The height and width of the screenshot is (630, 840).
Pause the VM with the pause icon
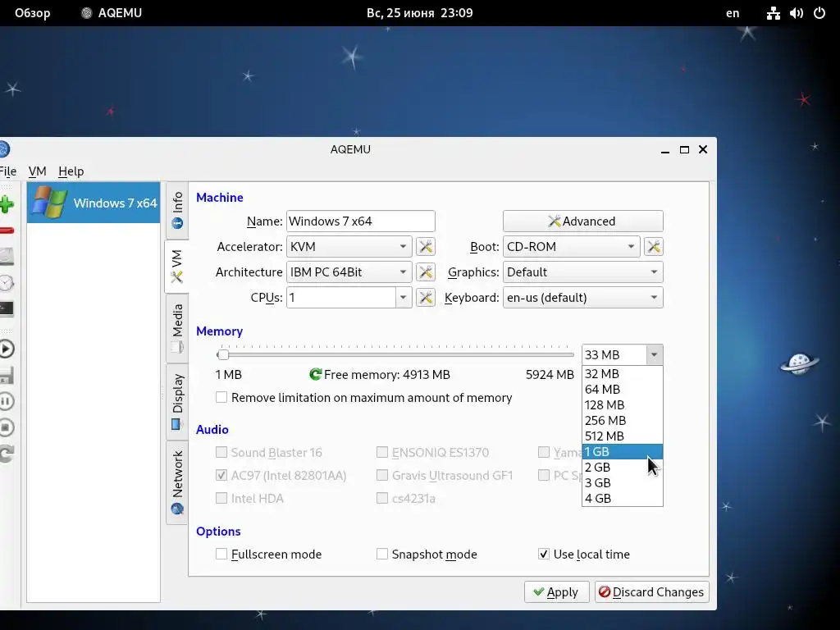coord(7,401)
